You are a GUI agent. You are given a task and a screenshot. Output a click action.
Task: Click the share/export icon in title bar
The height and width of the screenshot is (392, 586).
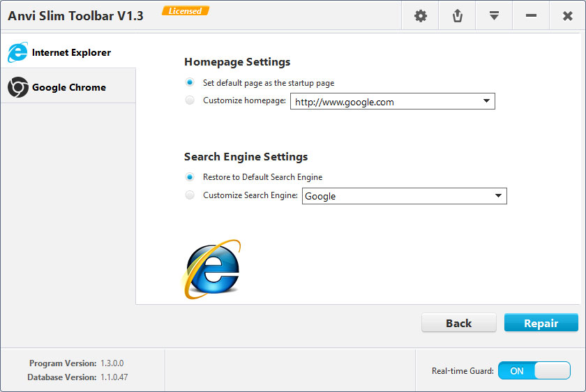[x=458, y=15]
